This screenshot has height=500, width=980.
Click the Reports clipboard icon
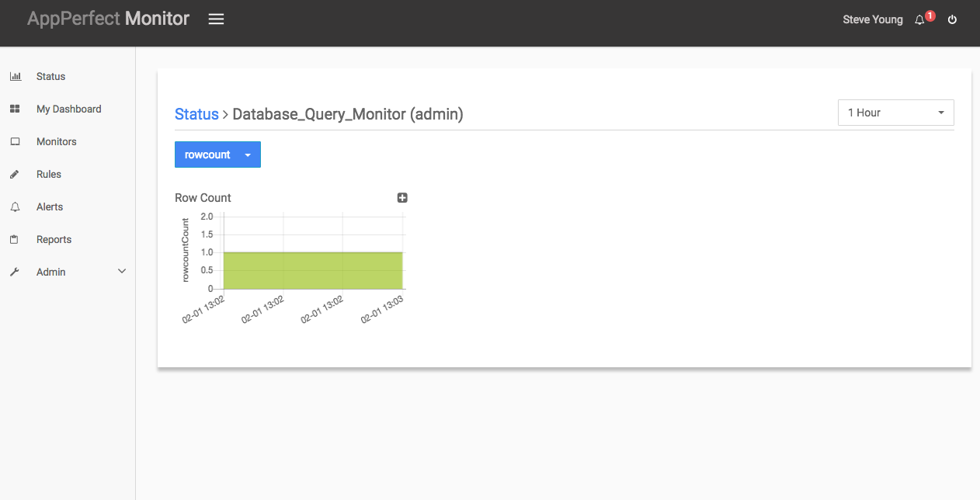[x=15, y=240]
